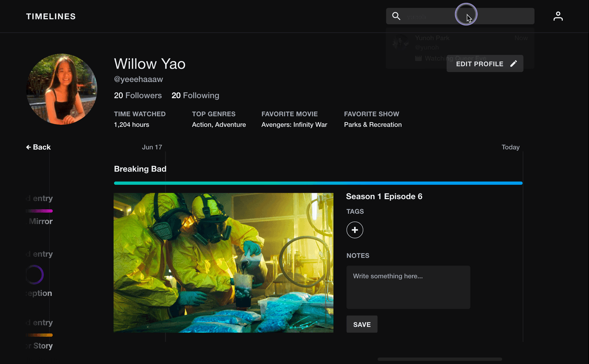Add a tag with the plus button
Screen dimensions: 589x364
click(355, 230)
